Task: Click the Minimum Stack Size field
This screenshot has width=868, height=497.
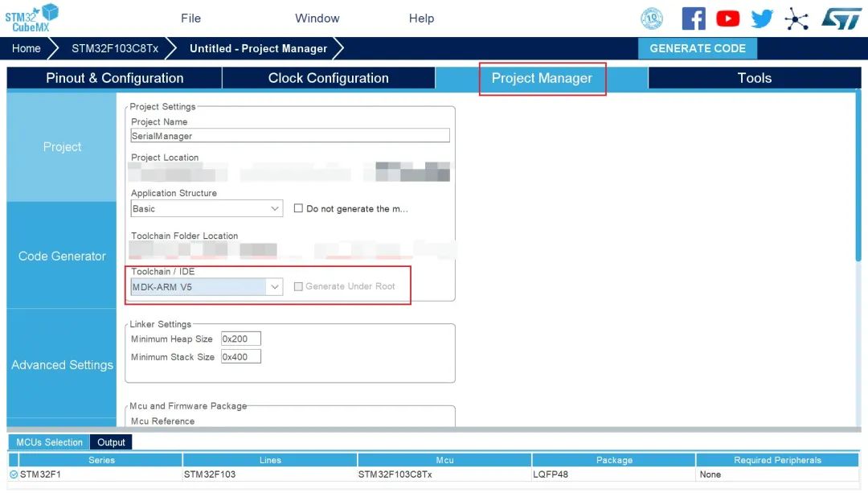Action: pos(241,357)
